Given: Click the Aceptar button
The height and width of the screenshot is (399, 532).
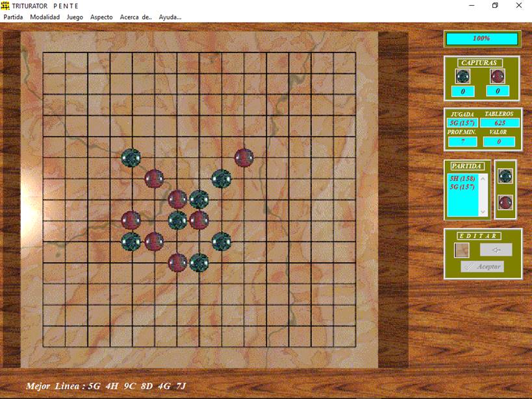Looking at the screenshot, I should coord(482,267).
